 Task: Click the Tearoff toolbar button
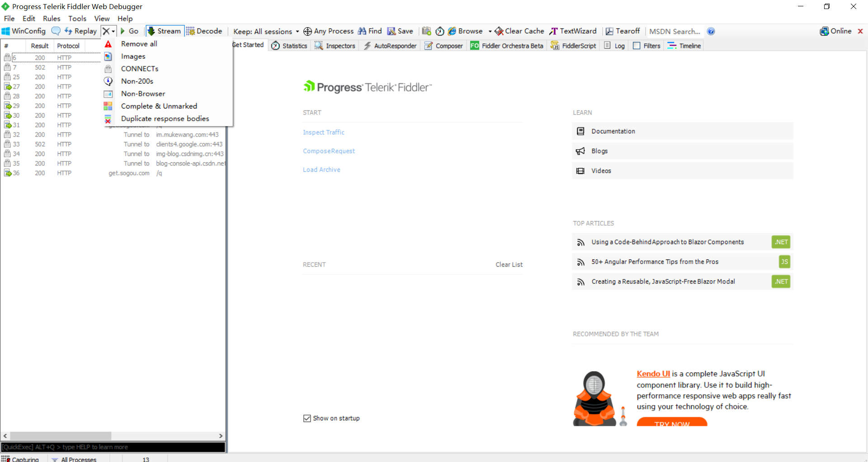623,31
